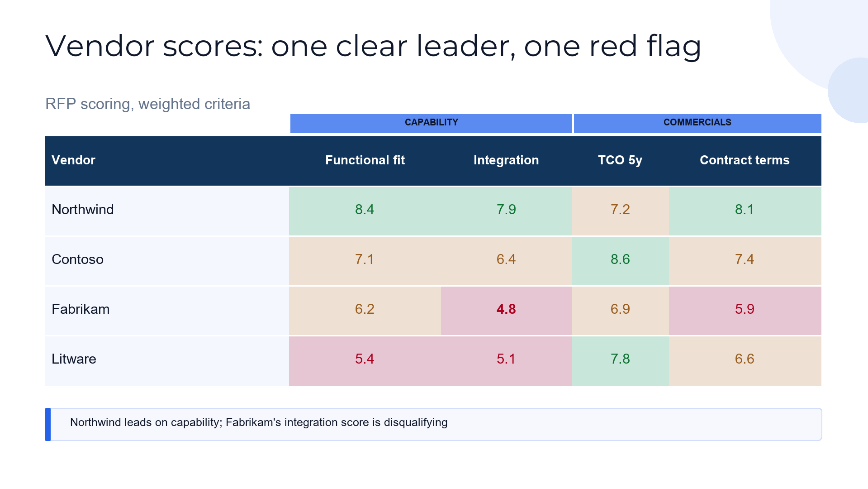This screenshot has height=489, width=868.
Task: Click the TCO 5y column header
Action: [x=620, y=160]
